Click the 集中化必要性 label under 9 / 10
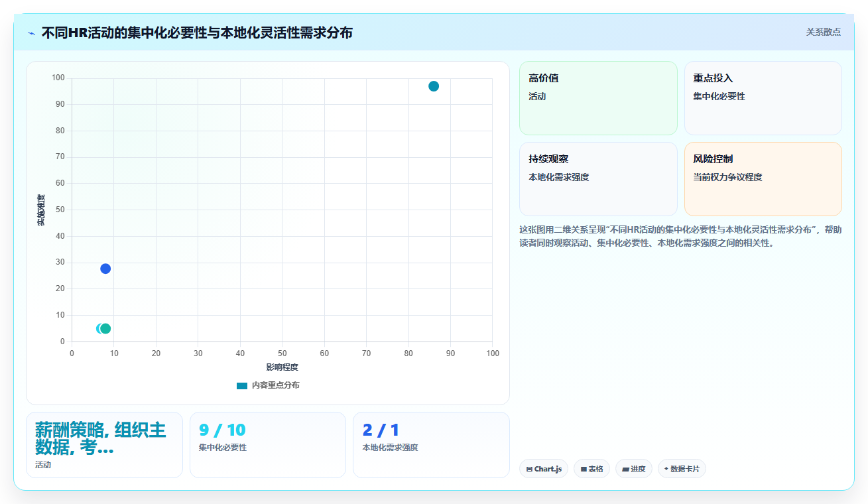Viewport: 868px width, 504px height. click(223, 448)
